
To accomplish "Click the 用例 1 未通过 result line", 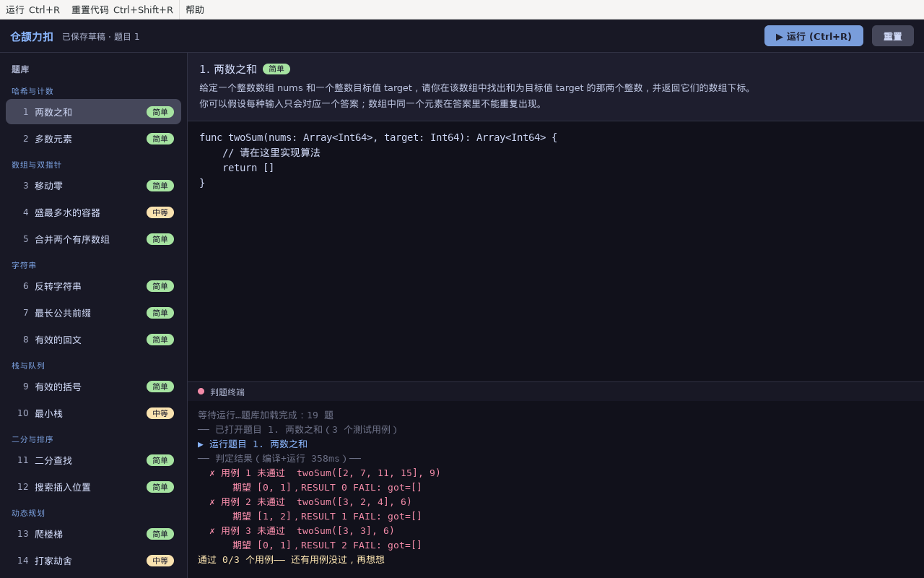I will (325, 473).
